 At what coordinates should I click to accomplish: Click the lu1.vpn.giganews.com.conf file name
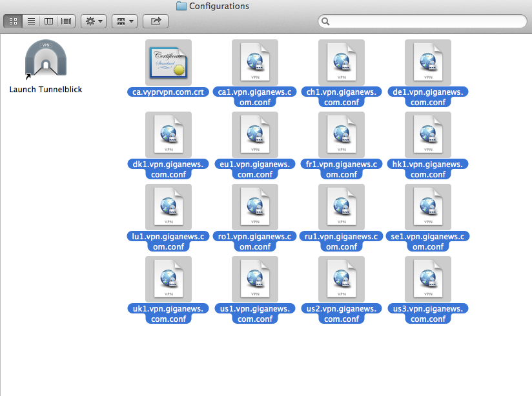click(169, 241)
